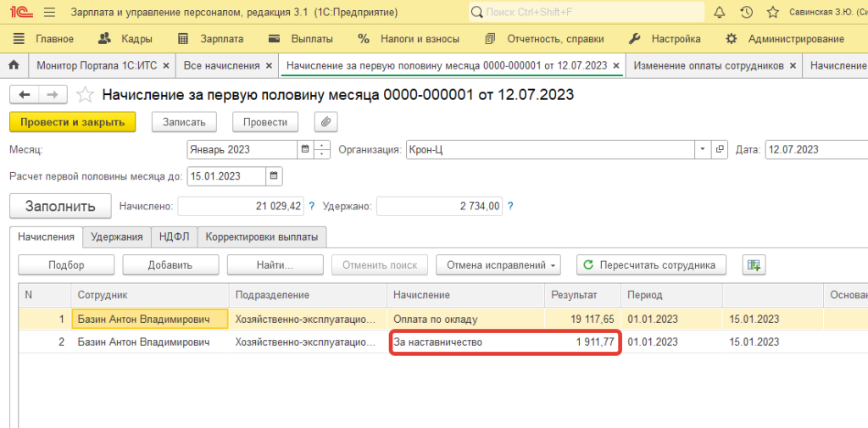The image size is (868, 428).
Task: Add this document to favorites star
Action: pos(85,95)
